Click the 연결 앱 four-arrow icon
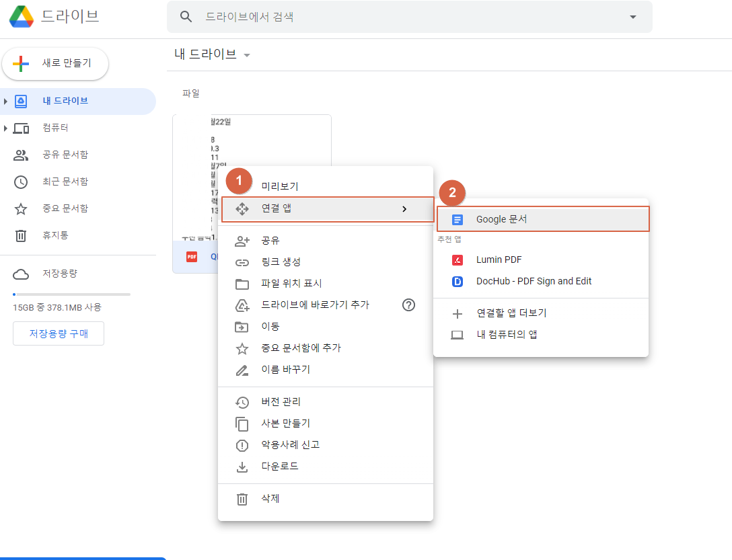The width and height of the screenshot is (732, 560). [242, 208]
